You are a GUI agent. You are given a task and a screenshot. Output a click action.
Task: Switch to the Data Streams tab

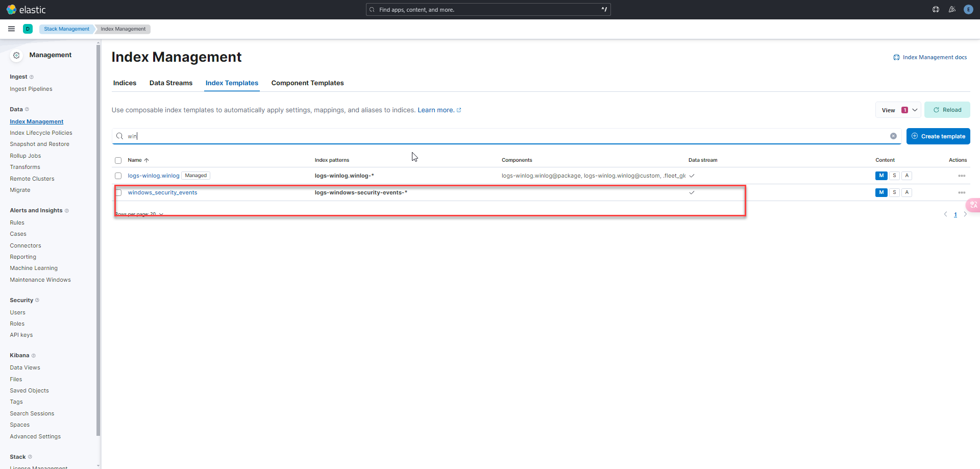[171, 83]
